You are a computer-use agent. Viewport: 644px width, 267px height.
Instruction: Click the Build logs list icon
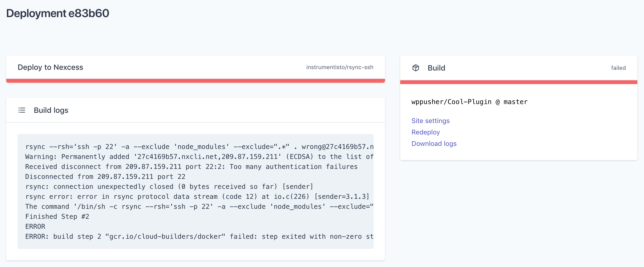pos(22,110)
